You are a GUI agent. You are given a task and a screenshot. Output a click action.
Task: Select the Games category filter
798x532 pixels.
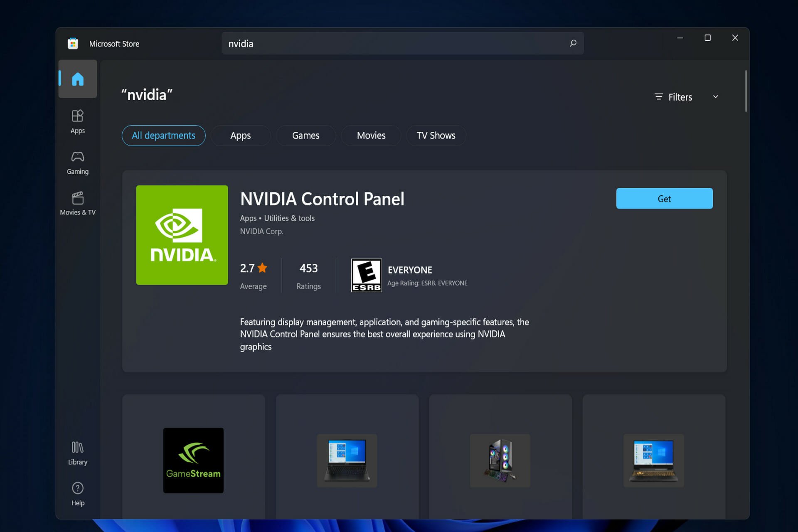click(305, 135)
